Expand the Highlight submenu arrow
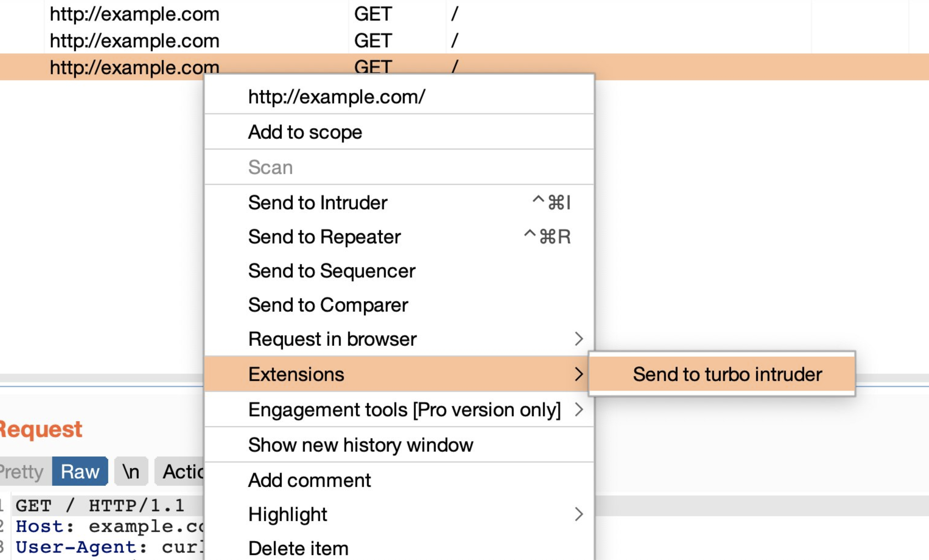This screenshot has width=929, height=560. point(579,514)
